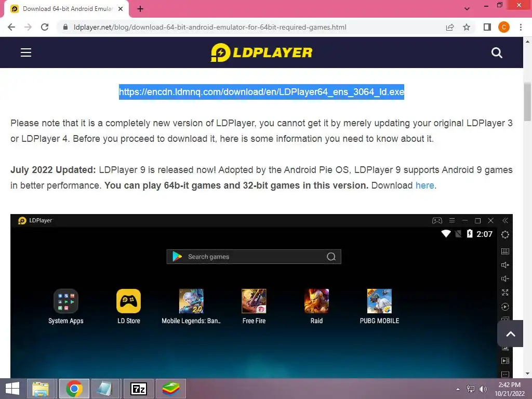Click the collapse sidebar double-chevron in LDPlayer
This screenshot has height=399, width=532.
[505, 220]
